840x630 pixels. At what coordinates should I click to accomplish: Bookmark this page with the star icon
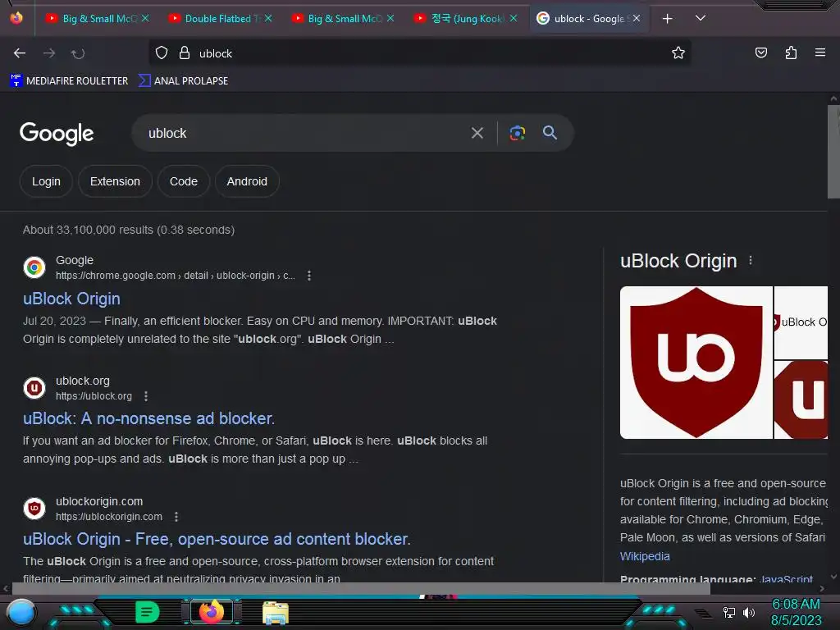678,53
